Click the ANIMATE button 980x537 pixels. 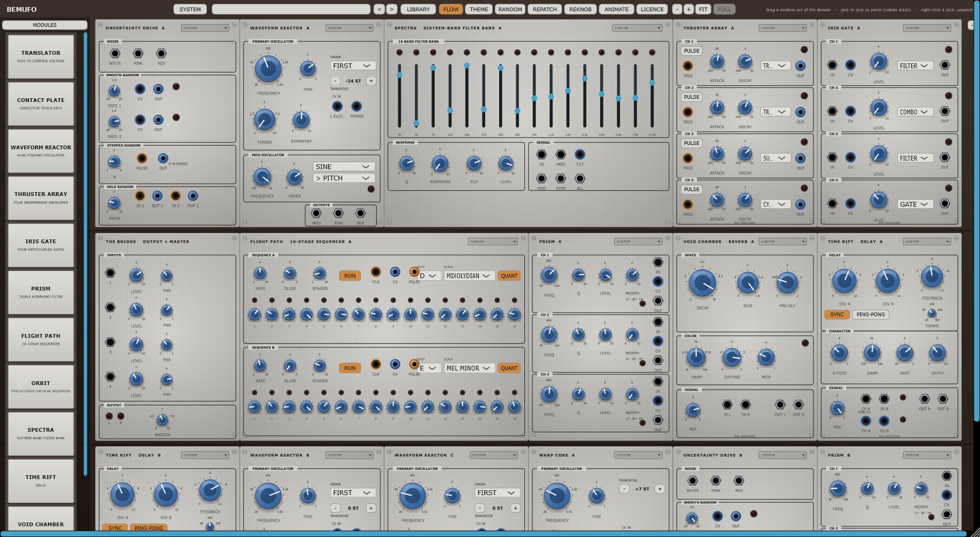(x=616, y=9)
